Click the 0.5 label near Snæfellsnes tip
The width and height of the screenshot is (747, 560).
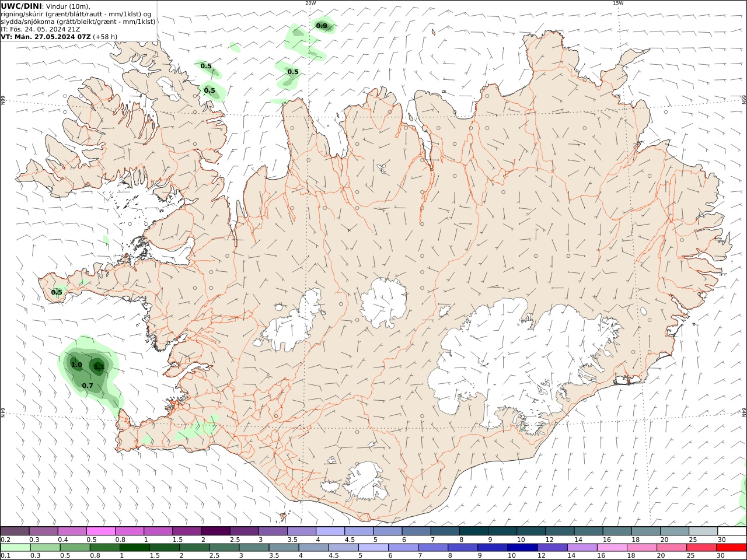tap(57, 292)
